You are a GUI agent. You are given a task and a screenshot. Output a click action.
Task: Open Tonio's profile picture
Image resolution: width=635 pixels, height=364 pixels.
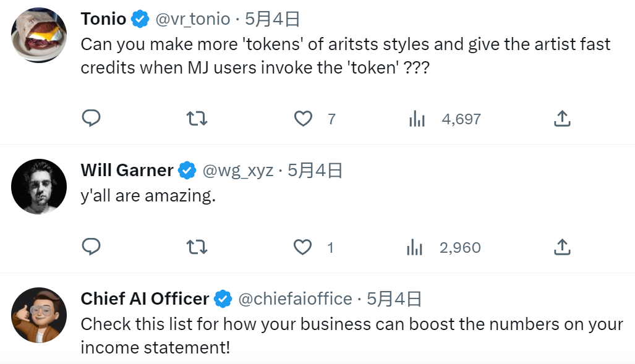pos(39,35)
